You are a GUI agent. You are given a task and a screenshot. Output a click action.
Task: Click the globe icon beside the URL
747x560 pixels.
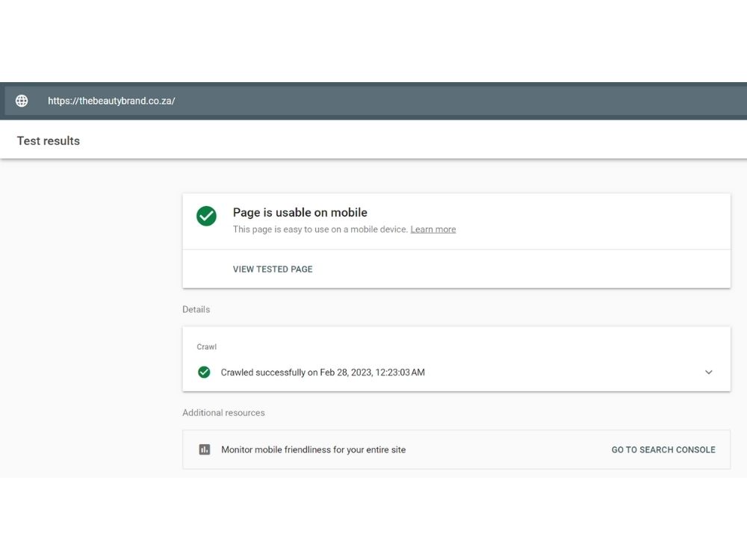tap(22, 101)
